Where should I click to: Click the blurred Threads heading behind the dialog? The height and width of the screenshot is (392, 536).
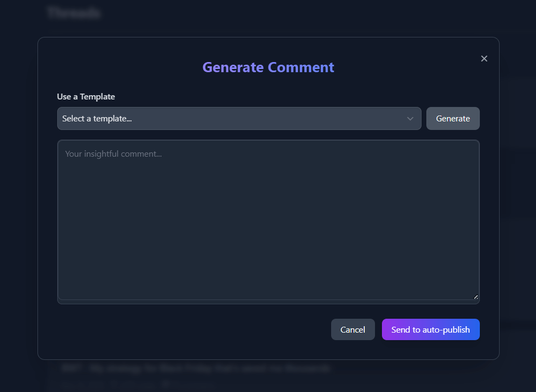tap(73, 13)
